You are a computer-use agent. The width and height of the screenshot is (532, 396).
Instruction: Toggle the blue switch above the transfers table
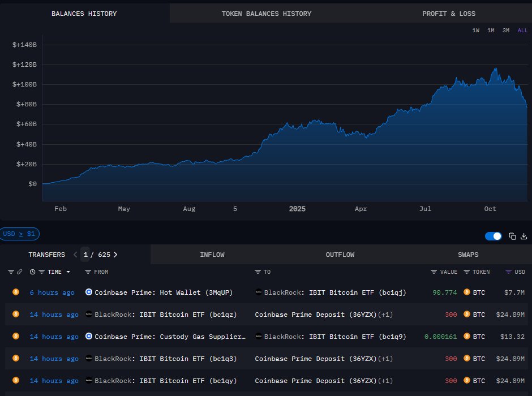pos(493,236)
